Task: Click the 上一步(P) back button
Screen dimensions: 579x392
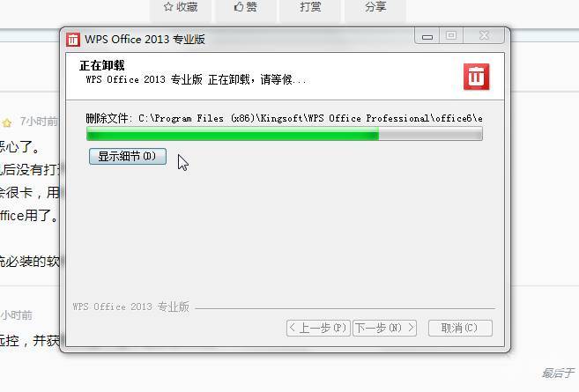Action: [318, 328]
